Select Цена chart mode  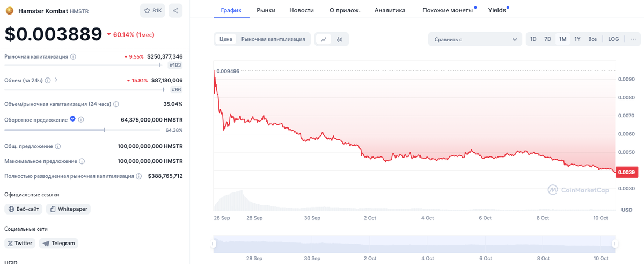226,39
